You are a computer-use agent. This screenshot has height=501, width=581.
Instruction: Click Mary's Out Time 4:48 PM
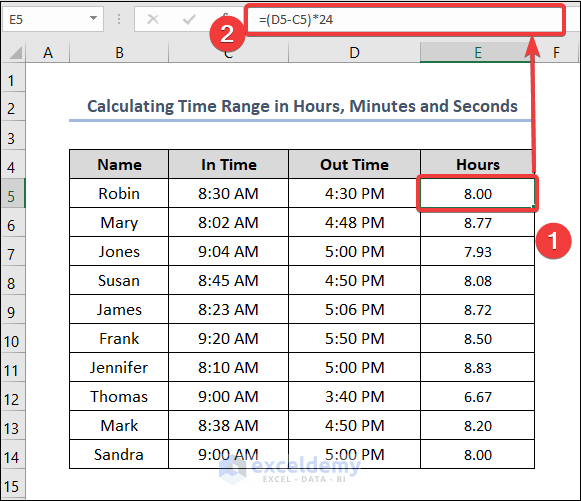(x=354, y=222)
